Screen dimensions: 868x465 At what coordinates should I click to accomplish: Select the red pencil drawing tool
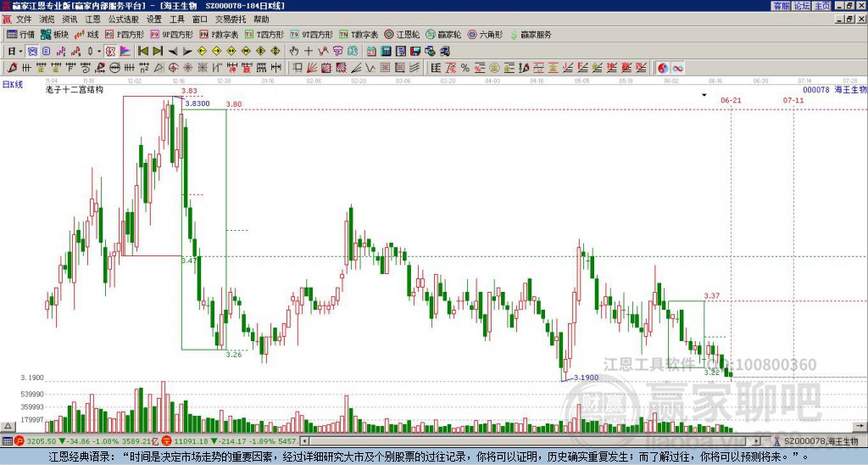12,68
